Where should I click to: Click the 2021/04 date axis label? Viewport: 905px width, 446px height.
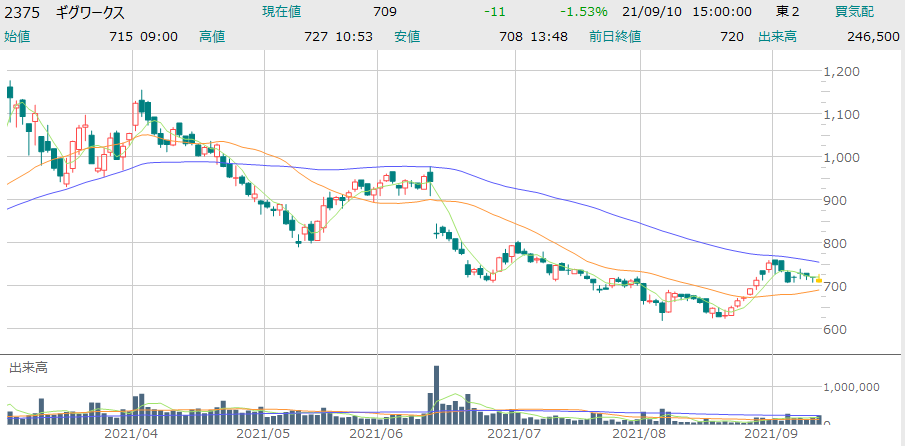coord(132,435)
